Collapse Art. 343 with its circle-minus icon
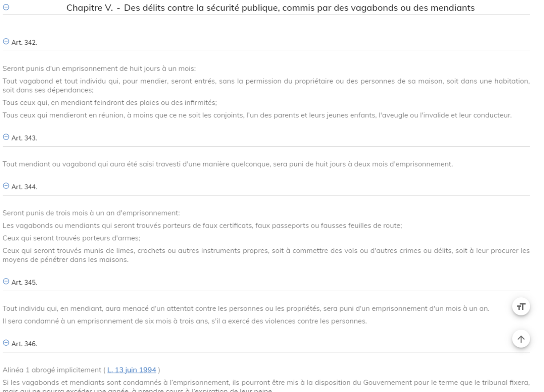Viewport: 544px width, 392px height. pos(6,137)
